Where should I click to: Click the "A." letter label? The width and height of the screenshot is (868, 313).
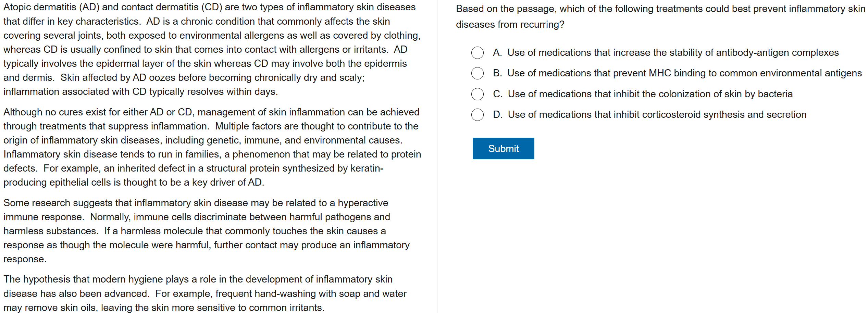point(497,53)
